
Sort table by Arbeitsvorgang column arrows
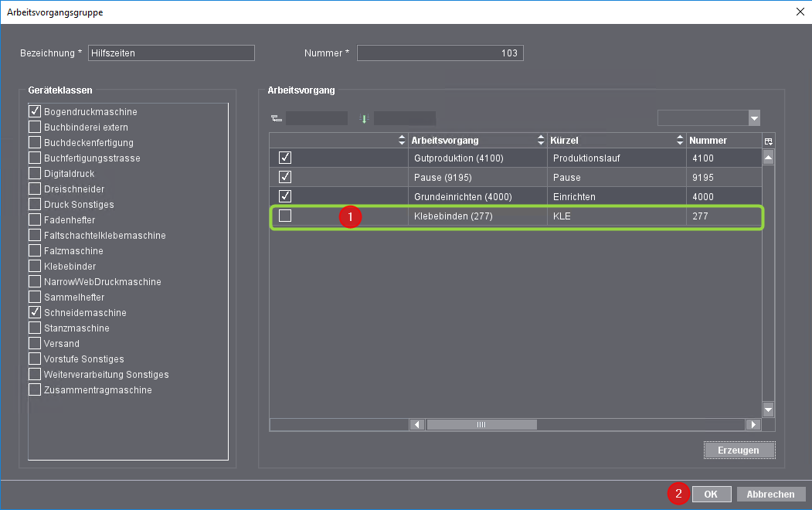tap(541, 141)
